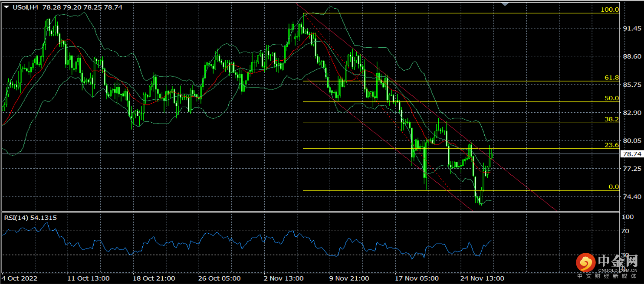The image size is (644, 284).
Task: Select the 2 Nov 13:00 time marker
Action: (x=283, y=278)
